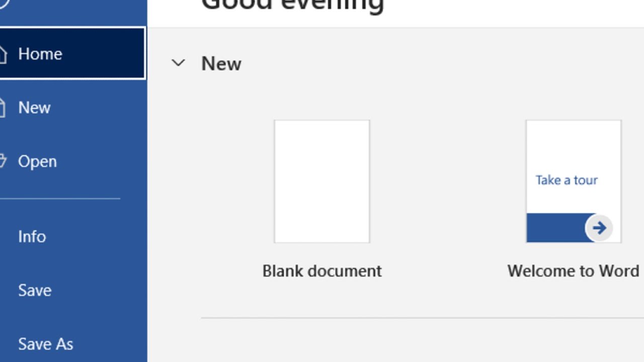The width and height of the screenshot is (644, 362).
Task: Click the Blank document label
Action: [322, 271]
